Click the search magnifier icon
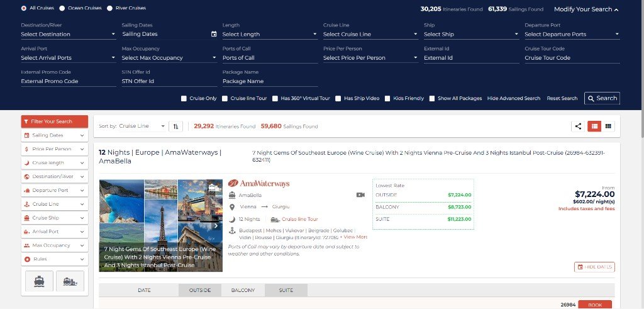 591,98
